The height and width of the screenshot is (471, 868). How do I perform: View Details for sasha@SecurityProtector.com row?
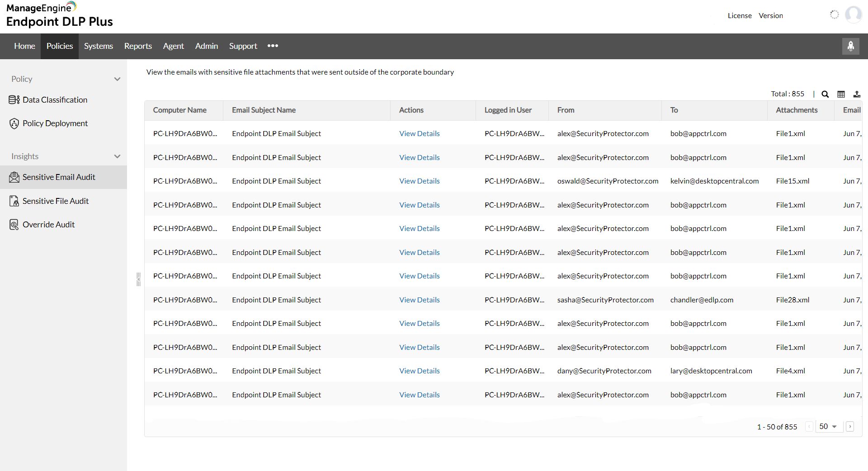click(420, 300)
